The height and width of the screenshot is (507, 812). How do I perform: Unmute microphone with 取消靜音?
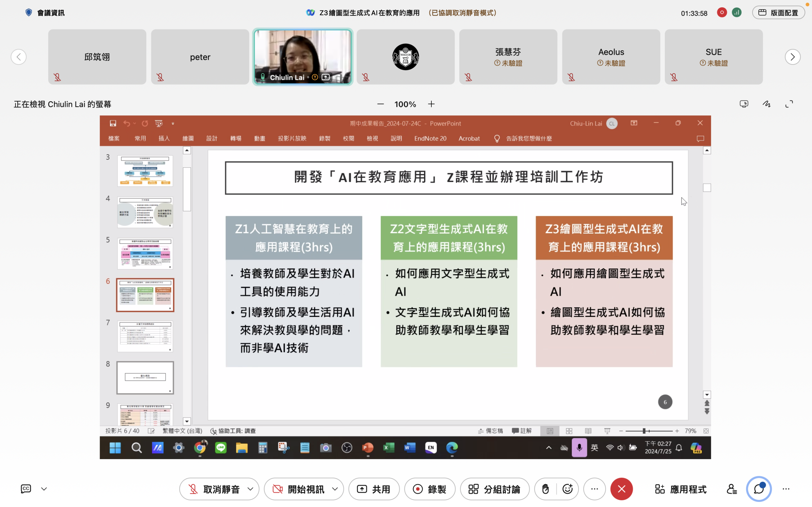tap(214, 489)
